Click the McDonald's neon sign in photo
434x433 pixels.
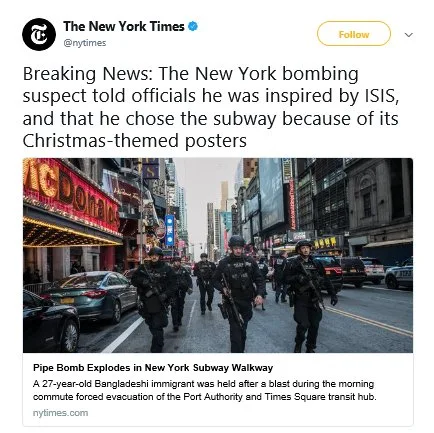point(71,195)
